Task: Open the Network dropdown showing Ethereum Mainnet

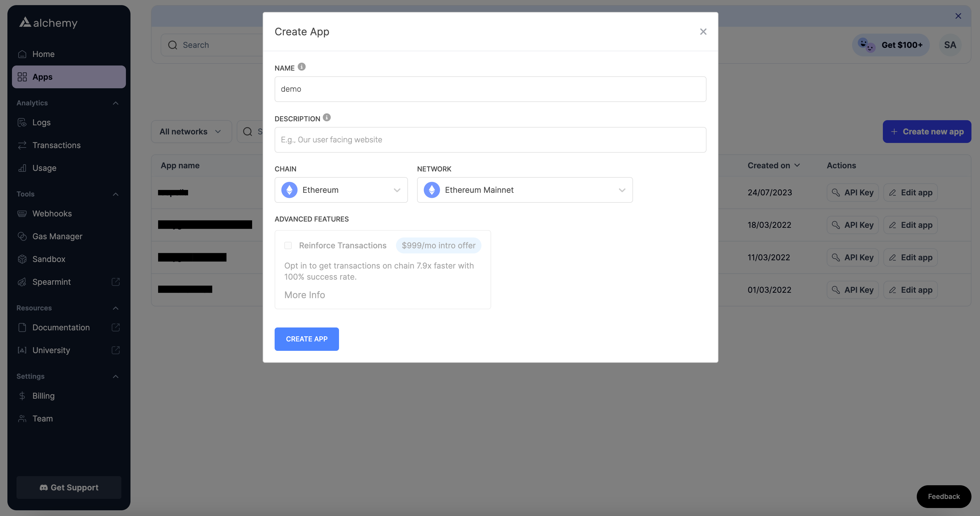Action: point(525,190)
